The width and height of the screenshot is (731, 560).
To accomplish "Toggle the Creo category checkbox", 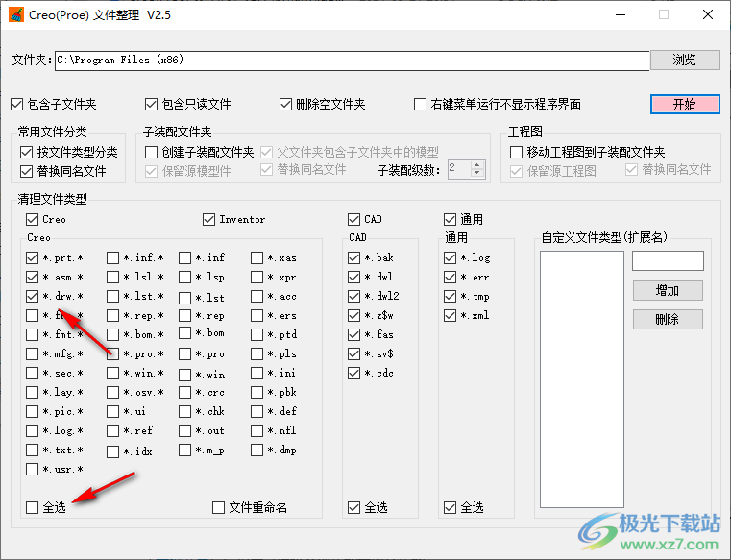I will click(32, 219).
